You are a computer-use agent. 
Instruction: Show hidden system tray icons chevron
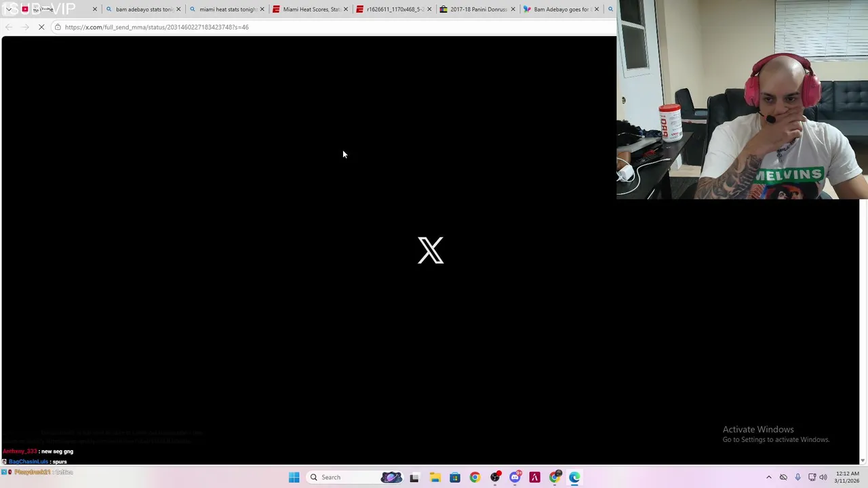pos(769,477)
